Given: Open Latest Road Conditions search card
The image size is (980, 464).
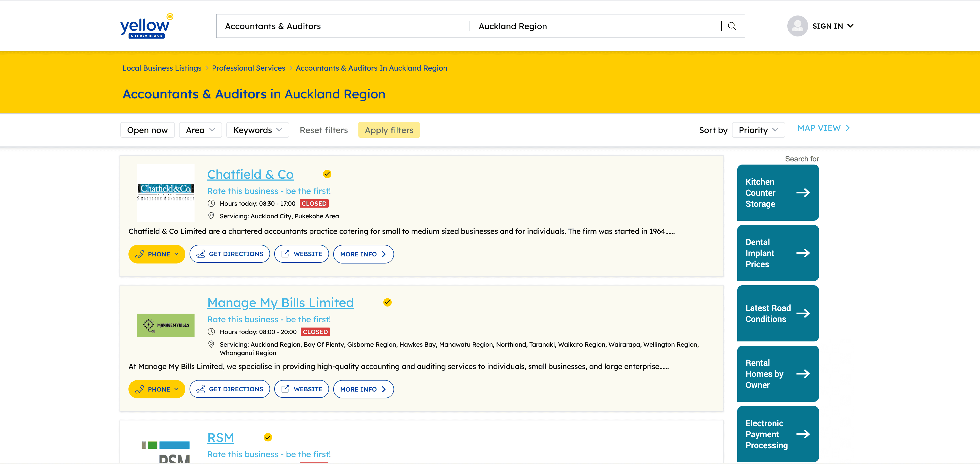Looking at the screenshot, I should click(778, 314).
